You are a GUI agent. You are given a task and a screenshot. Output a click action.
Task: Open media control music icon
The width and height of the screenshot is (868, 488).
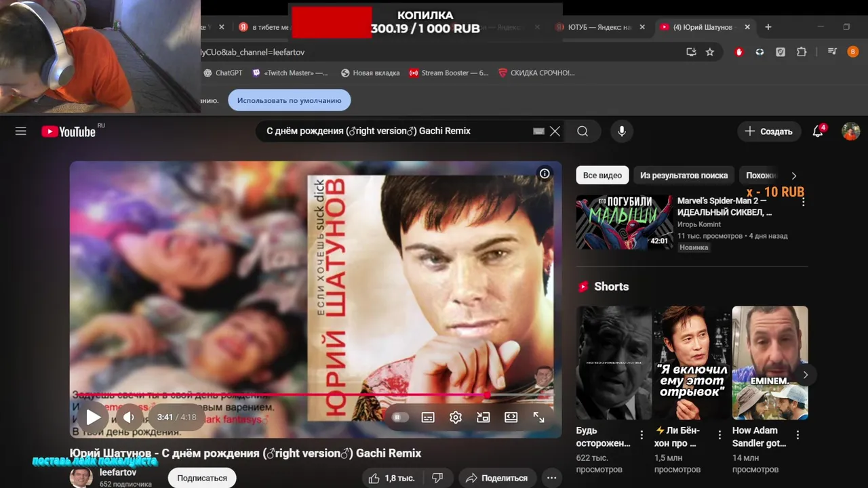click(x=832, y=52)
